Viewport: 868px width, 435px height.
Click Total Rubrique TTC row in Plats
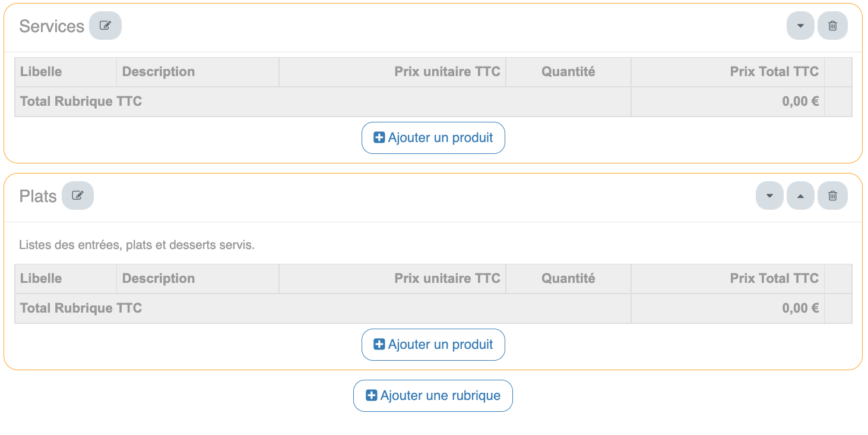coord(81,308)
